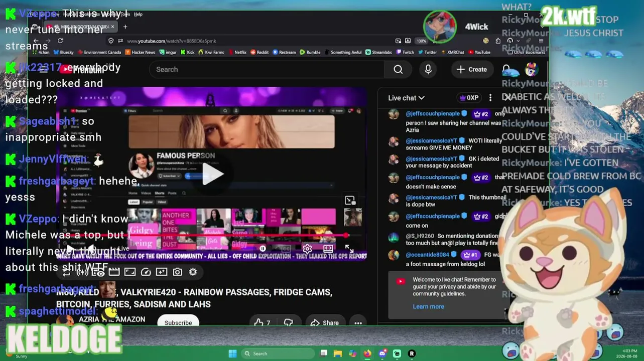Pause the video from the player controls
This screenshot has width=644, height=361.
tap(263, 248)
